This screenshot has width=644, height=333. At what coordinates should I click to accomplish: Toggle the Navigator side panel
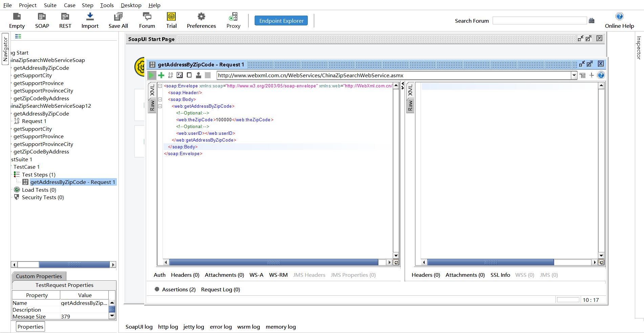[x=5, y=49]
